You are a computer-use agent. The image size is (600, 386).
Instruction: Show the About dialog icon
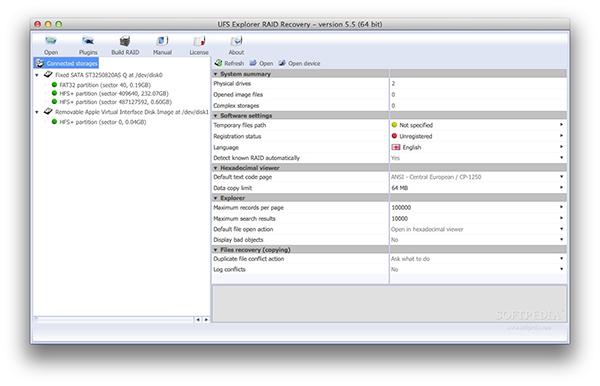tap(236, 41)
